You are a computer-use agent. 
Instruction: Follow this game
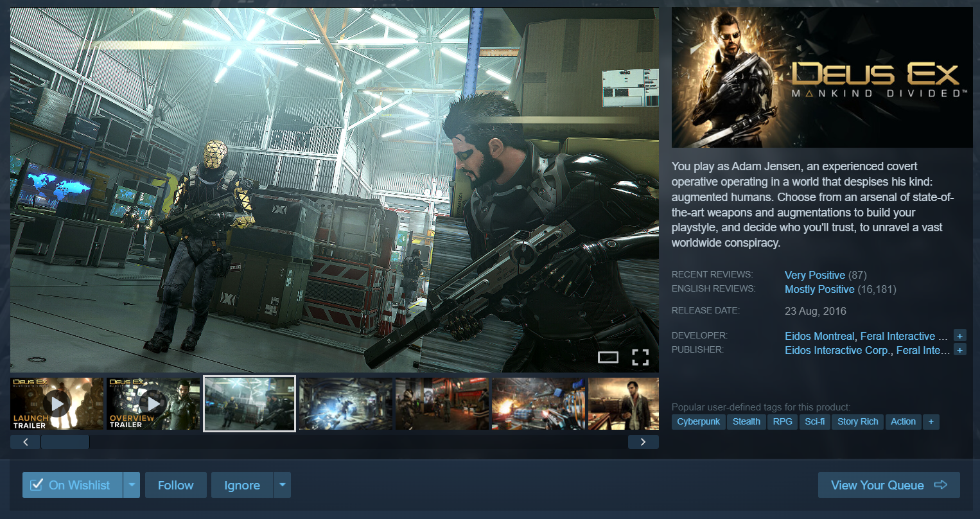tap(176, 485)
